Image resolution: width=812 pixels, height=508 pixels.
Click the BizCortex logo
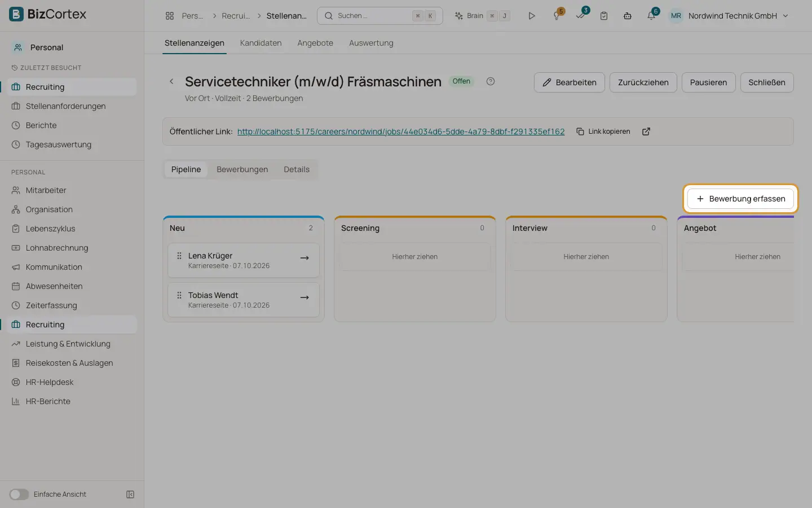point(48,14)
